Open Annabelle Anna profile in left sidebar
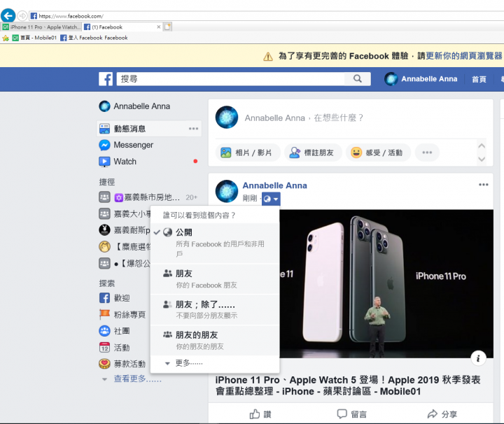 click(x=134, y=106)
